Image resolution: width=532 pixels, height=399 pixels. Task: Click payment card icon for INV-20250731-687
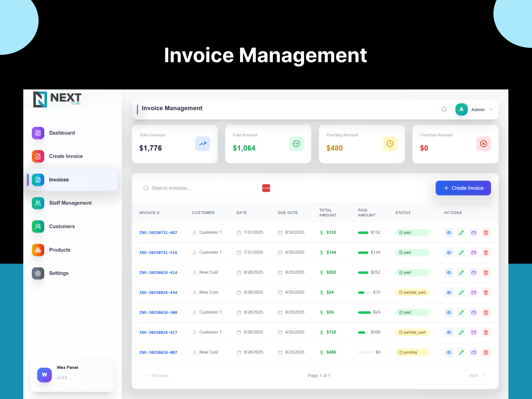(x=474, y=233)
